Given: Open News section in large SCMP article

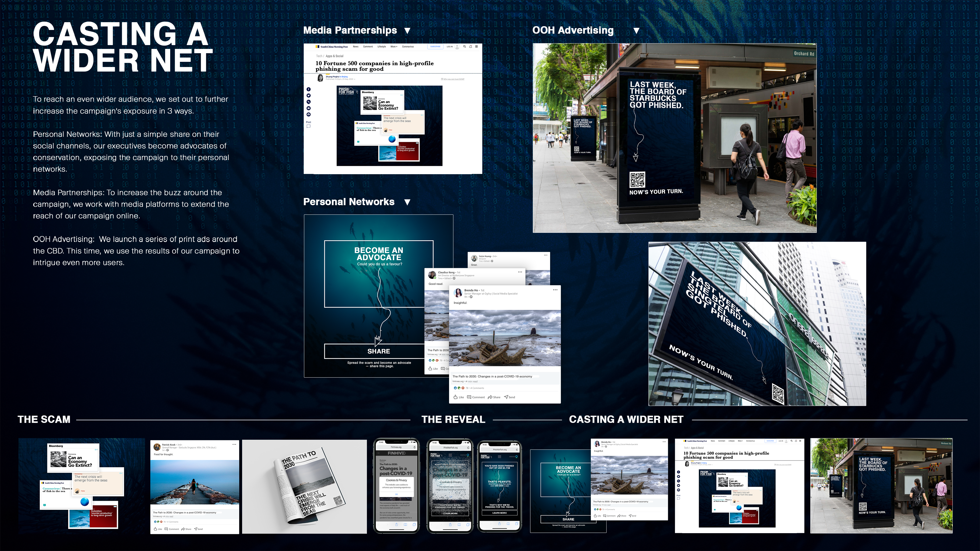Looking at the screenshot, I should coord(356,47).
